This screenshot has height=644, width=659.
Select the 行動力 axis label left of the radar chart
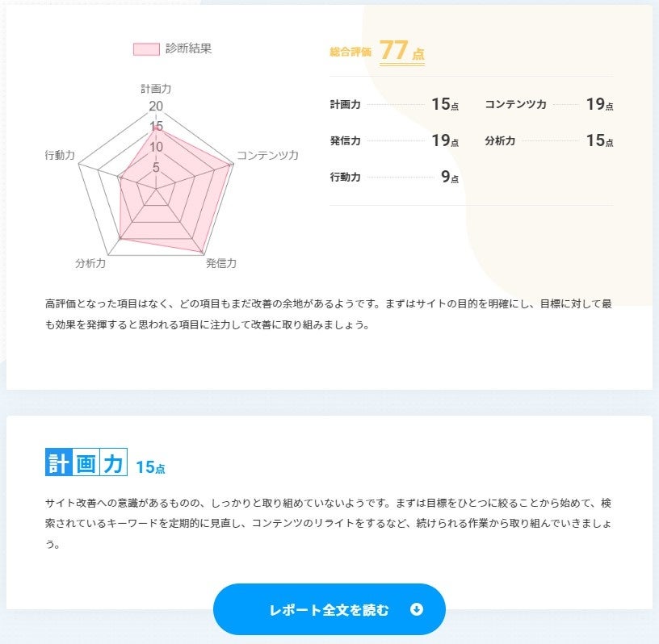(61, 154)
